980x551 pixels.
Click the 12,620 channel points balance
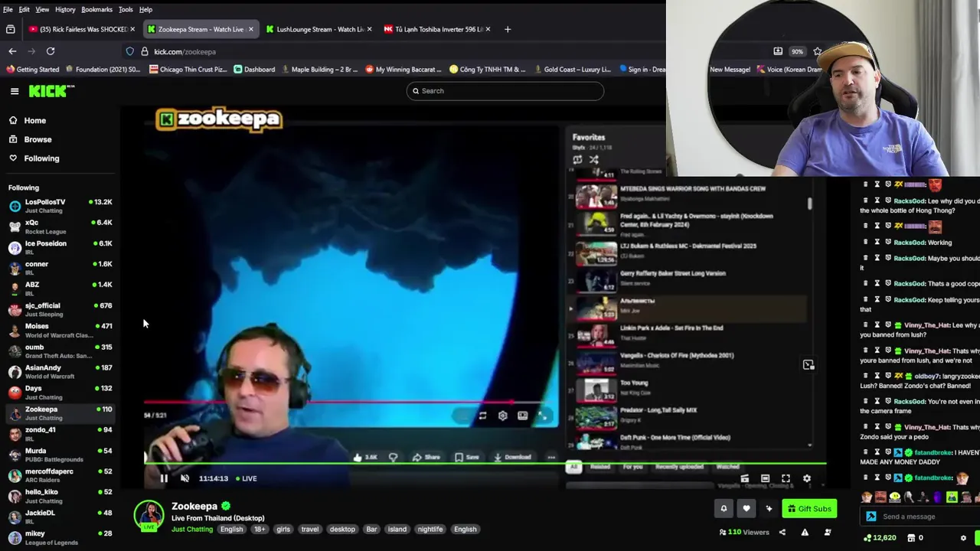(x=880, y=538)
